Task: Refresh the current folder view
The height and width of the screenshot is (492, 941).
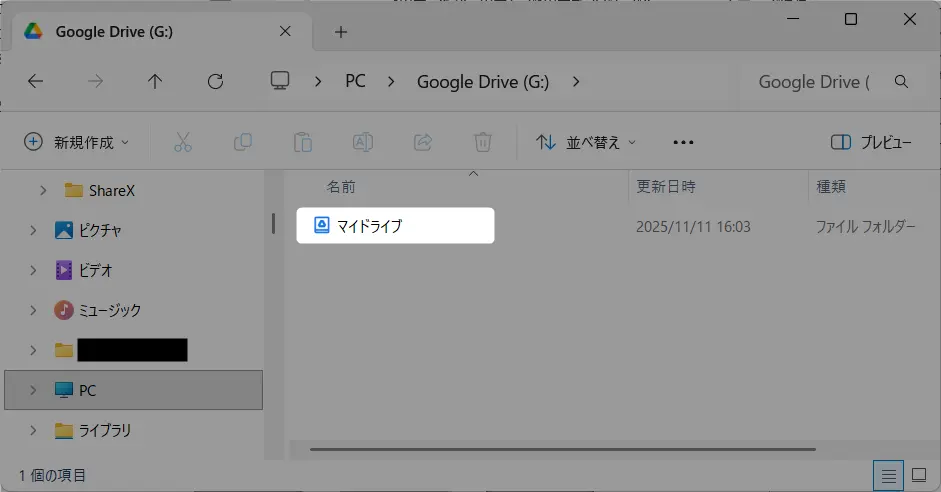Action: (x=215, y=82)
